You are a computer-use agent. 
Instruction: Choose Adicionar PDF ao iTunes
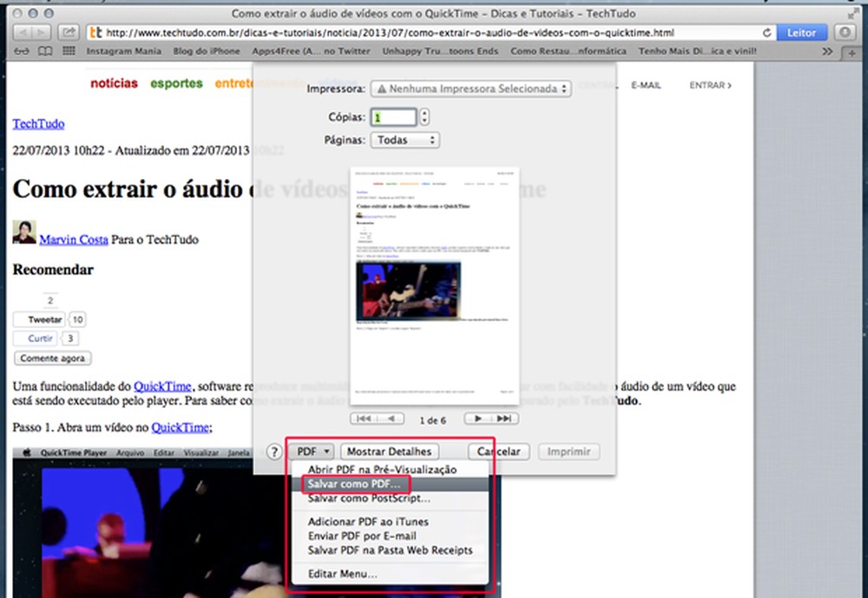pos(390,522)
